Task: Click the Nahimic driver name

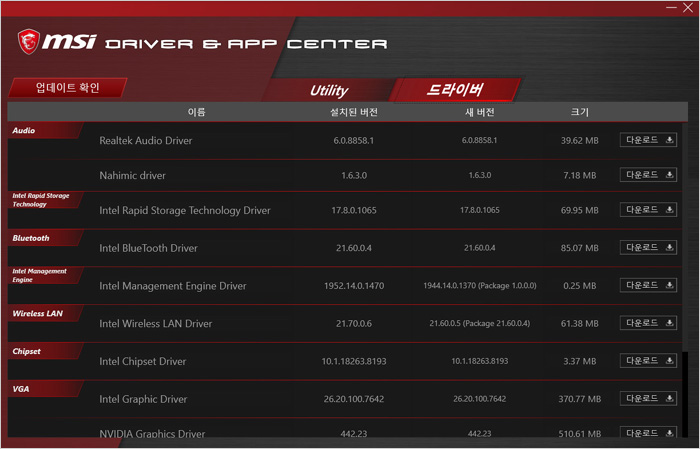Action: click(132, 175)
